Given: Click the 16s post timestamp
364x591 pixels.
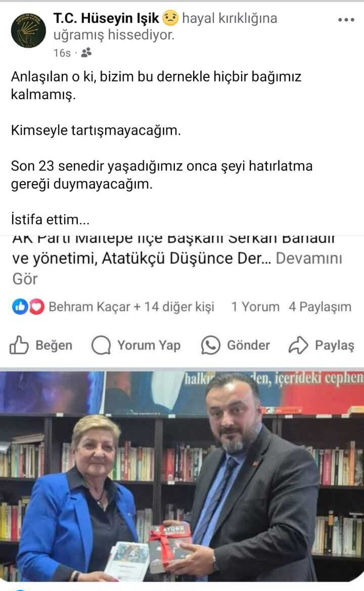Looking at the screenshot, I should (62, 53).
